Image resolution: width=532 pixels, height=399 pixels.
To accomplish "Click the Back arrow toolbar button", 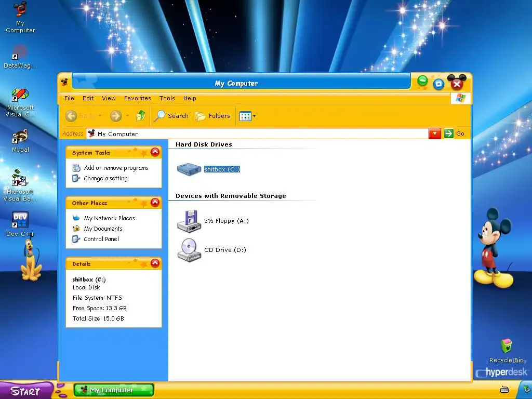I will (x=71, y=116).
